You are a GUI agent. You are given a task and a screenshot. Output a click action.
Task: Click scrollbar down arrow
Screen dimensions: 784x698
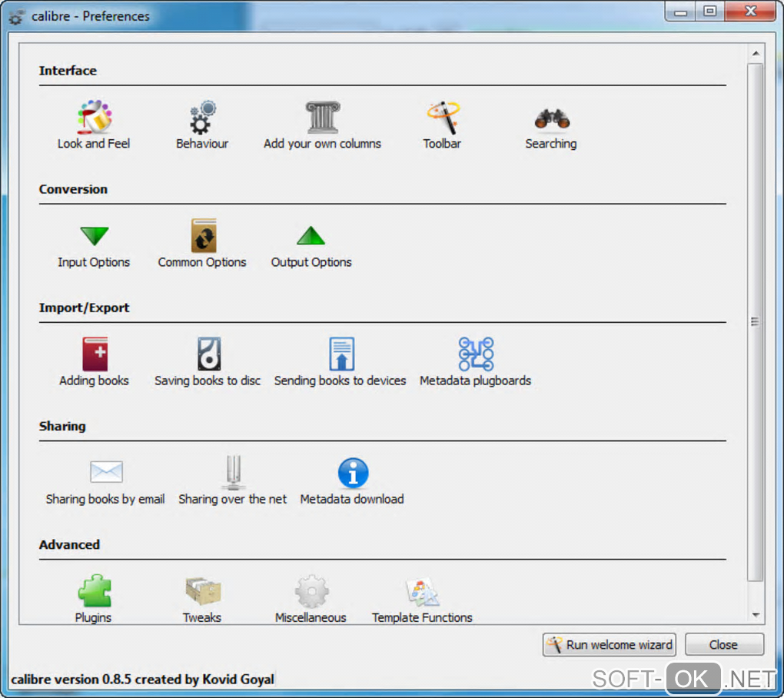click(x=756, y=615)
